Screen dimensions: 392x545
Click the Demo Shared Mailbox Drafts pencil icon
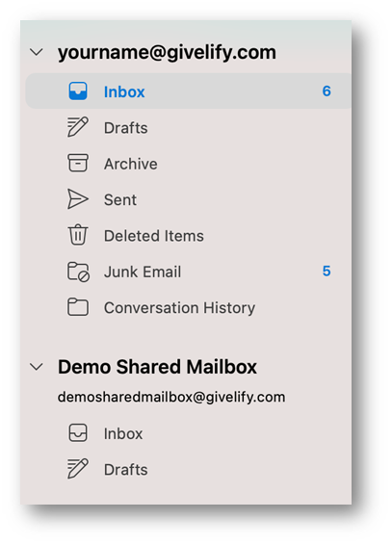[x=78, y=469]
